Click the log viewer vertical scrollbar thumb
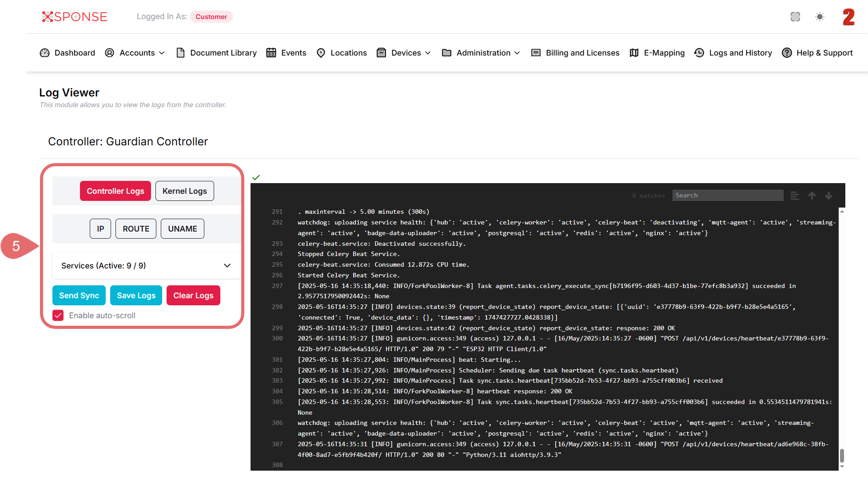868x480 pixels. point(842,455)
